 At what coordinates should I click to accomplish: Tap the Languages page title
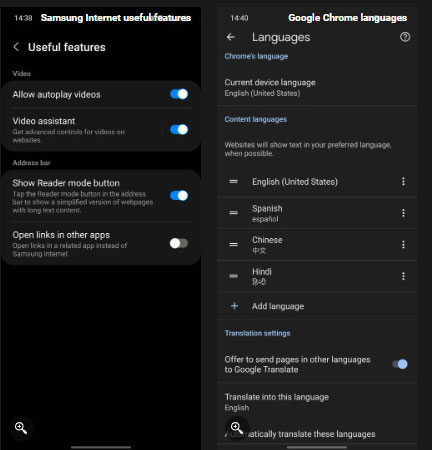click(x=281, y=37)
